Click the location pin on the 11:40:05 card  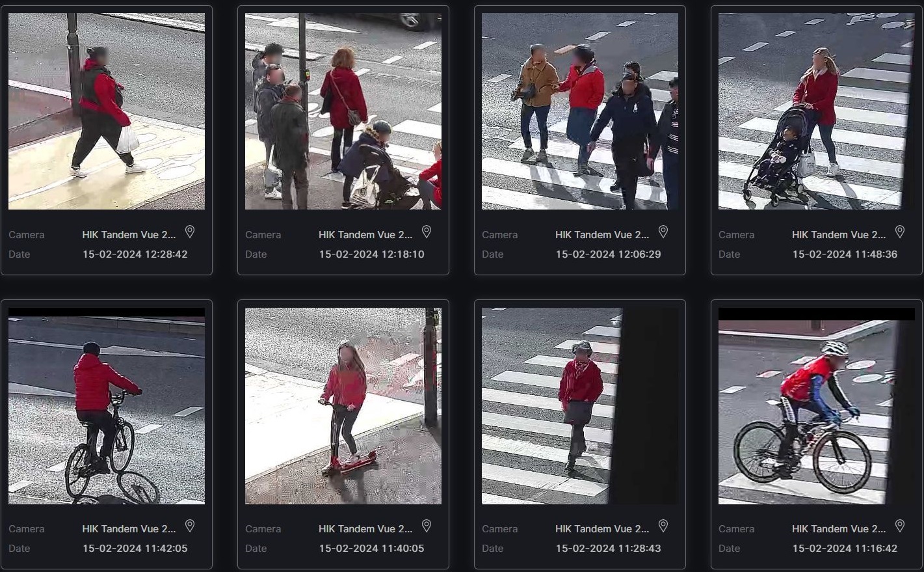427,526
